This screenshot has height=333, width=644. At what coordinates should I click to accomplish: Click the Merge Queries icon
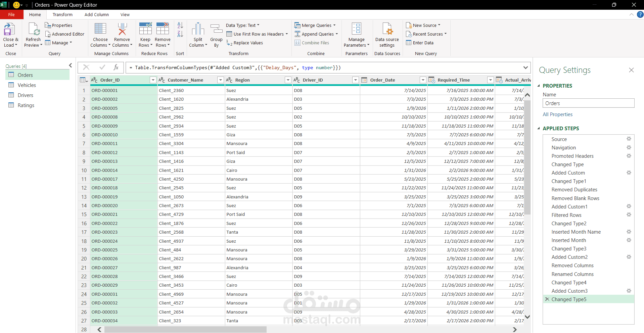297,25
